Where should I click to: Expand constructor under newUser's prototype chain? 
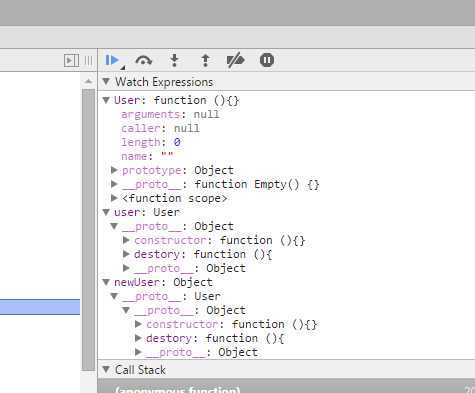[x=138, y=324]
